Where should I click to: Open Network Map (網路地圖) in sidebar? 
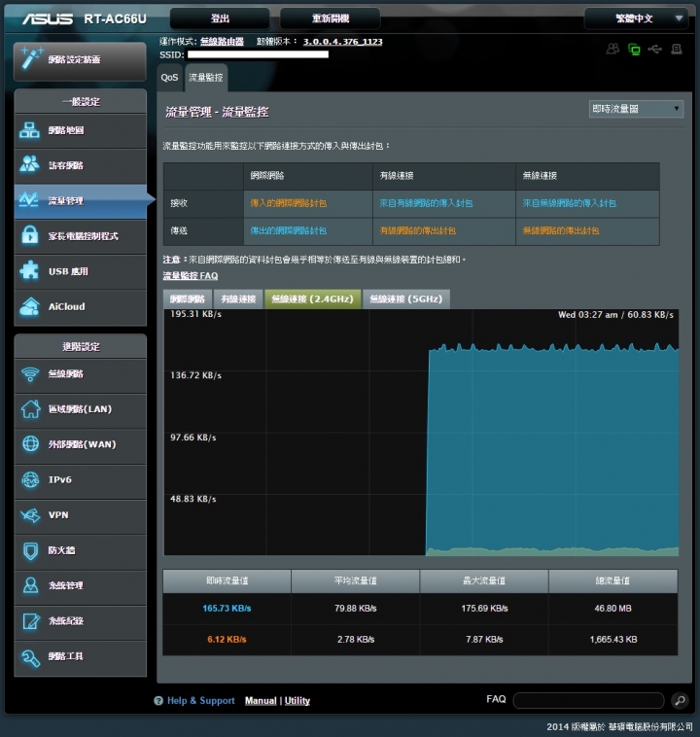coord(80,130)
